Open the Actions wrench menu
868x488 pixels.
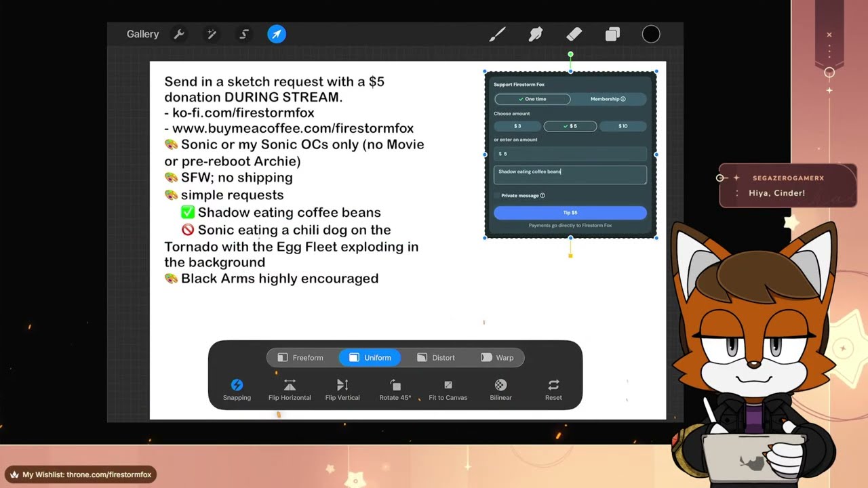point(179,34)
